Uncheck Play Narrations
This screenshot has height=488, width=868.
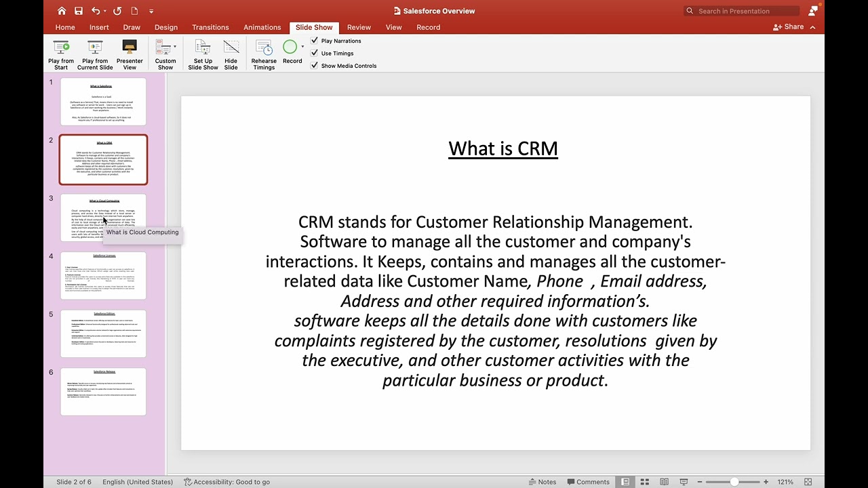tap(315, 41)
